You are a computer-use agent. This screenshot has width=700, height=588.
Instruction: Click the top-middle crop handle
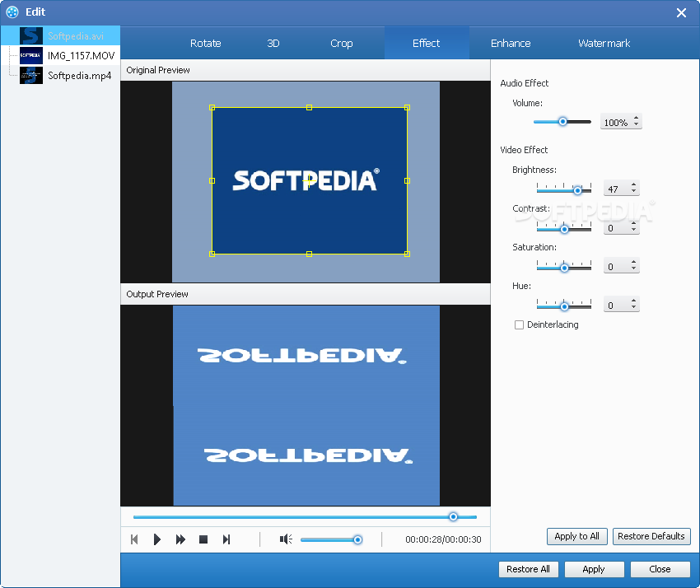tap(309, 108)
